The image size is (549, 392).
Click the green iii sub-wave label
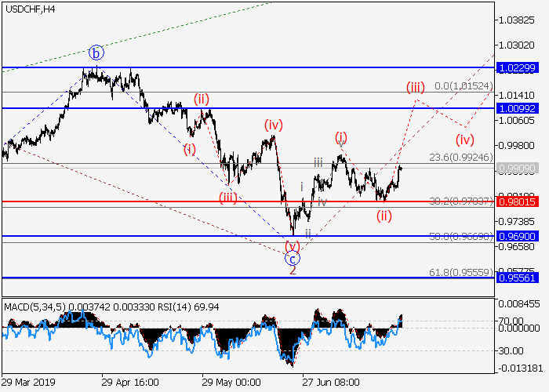click(x=318, y=162)
